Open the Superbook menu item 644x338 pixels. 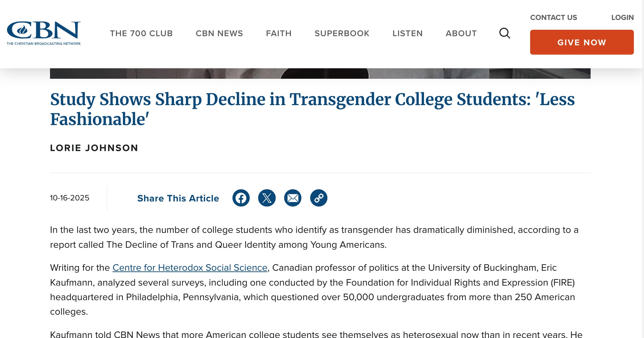point(342,33)
